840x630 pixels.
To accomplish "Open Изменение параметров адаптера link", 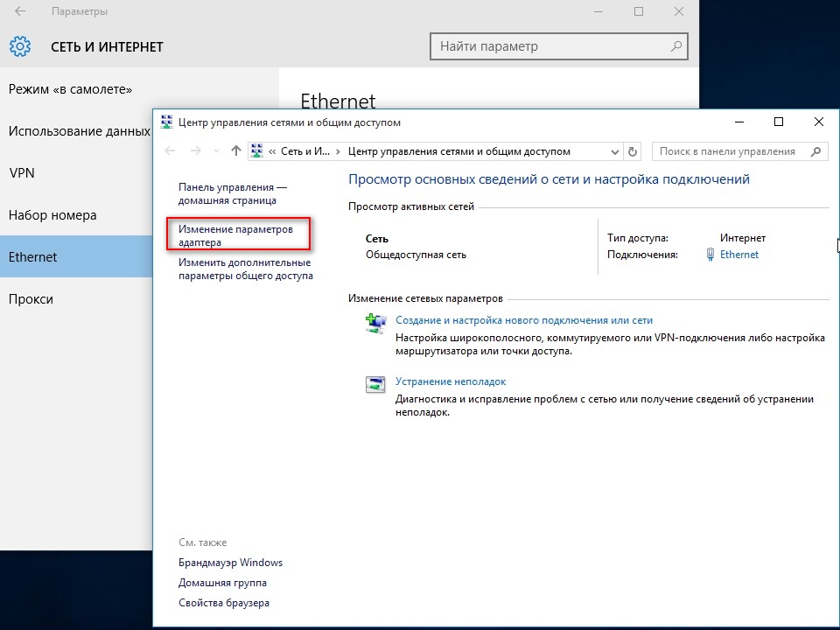I will click(x=235, y=235).
